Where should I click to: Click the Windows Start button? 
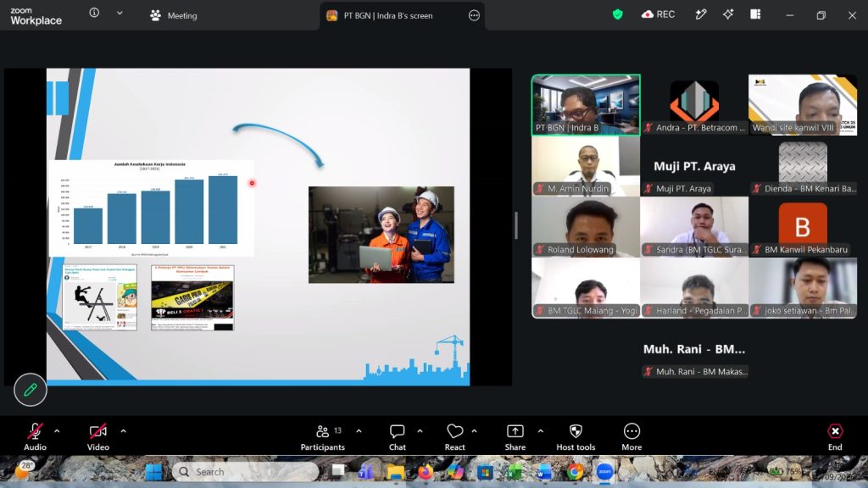[x=153, y=472]
